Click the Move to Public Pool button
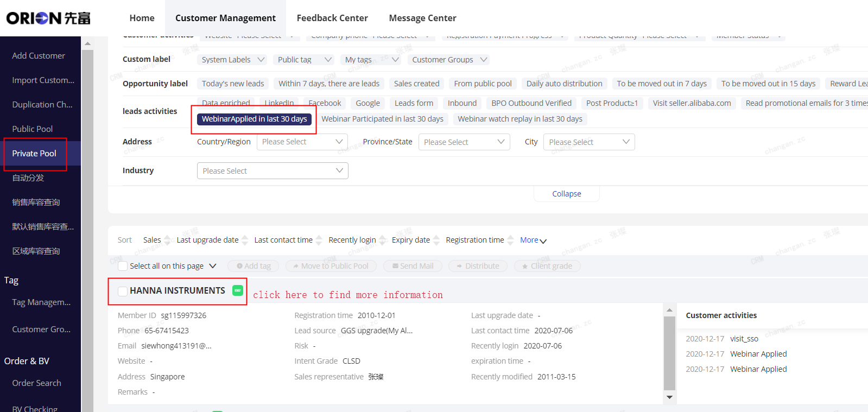 point(330,266)
